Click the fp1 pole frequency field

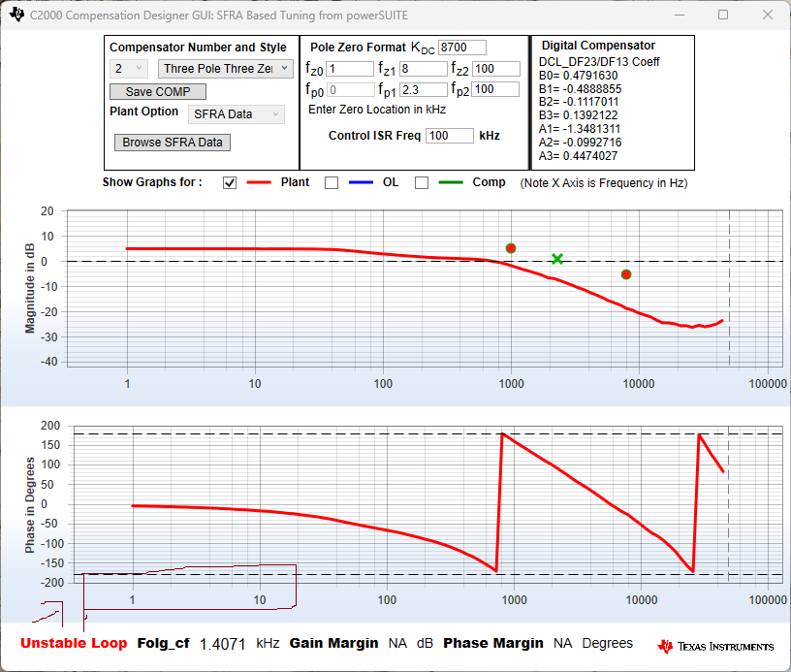(424, 90)
